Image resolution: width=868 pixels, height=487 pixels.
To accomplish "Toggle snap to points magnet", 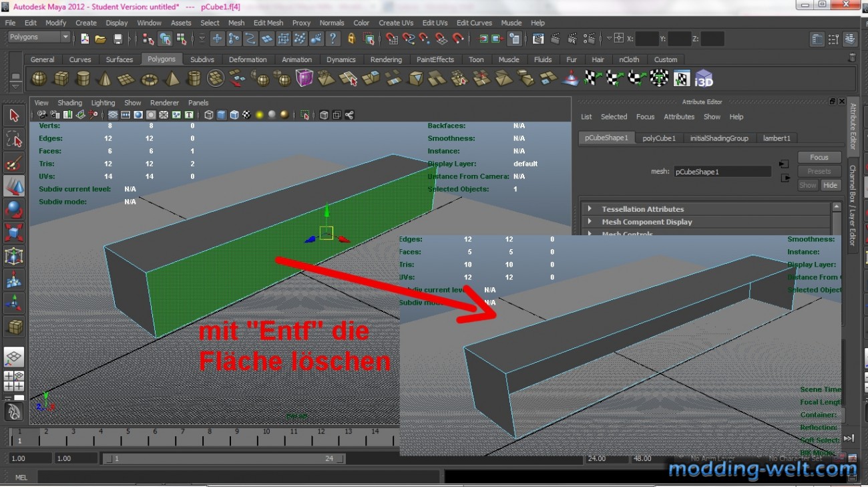I will [x=425, y=39].
